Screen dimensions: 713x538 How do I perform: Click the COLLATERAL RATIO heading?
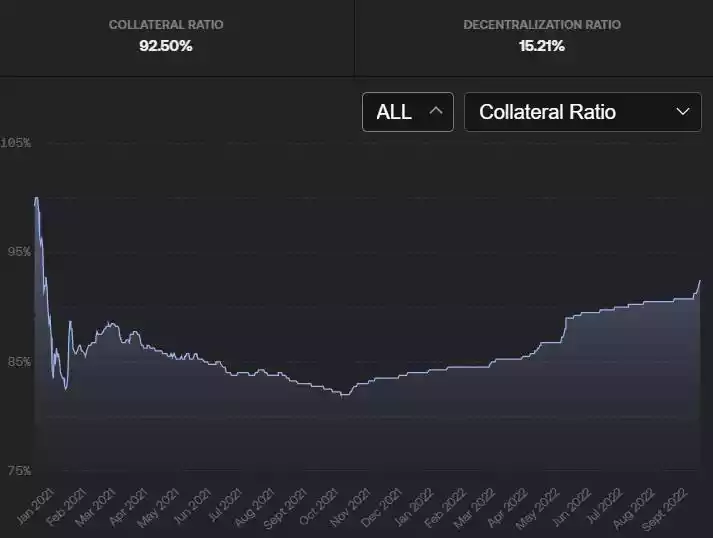[x=166, y=25]
